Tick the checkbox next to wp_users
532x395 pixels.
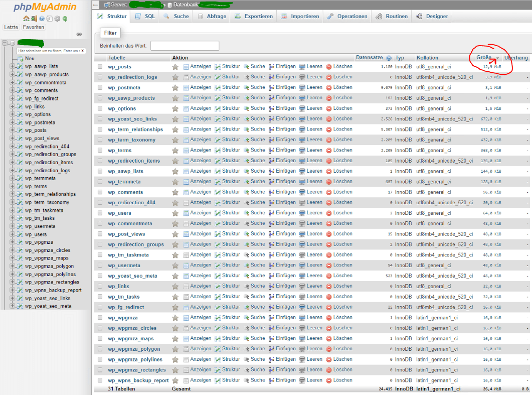point(99,213)
